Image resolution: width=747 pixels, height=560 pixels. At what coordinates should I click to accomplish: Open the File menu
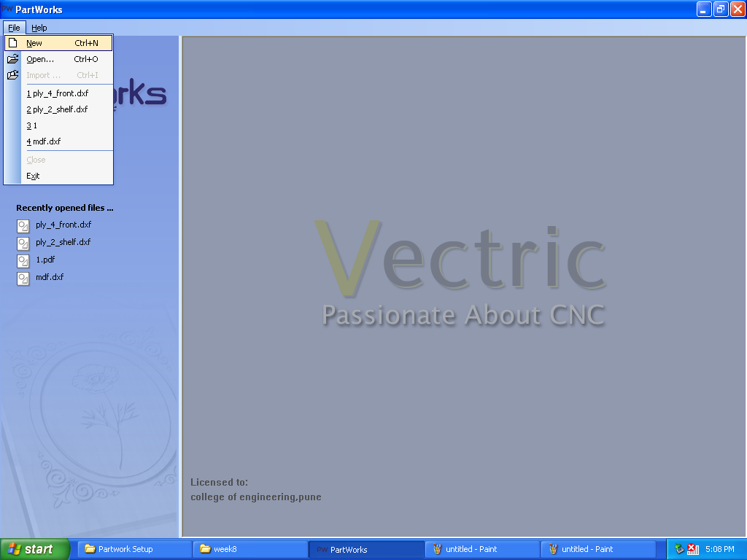[15, 28]
